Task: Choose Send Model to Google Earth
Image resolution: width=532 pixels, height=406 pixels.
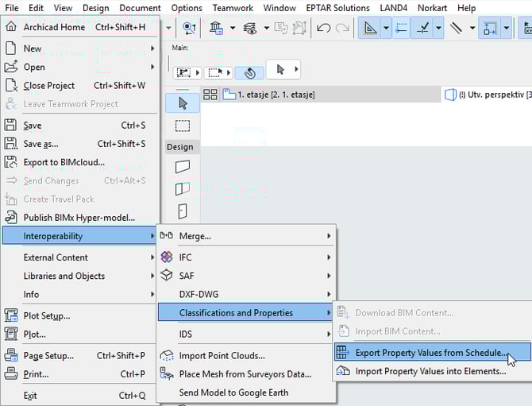Action: coord(246,392)
